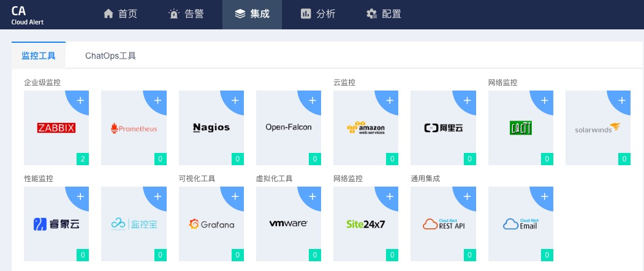Switch to the 监控工具 tab
Screen dimensions: 644x271
point(39,56)
